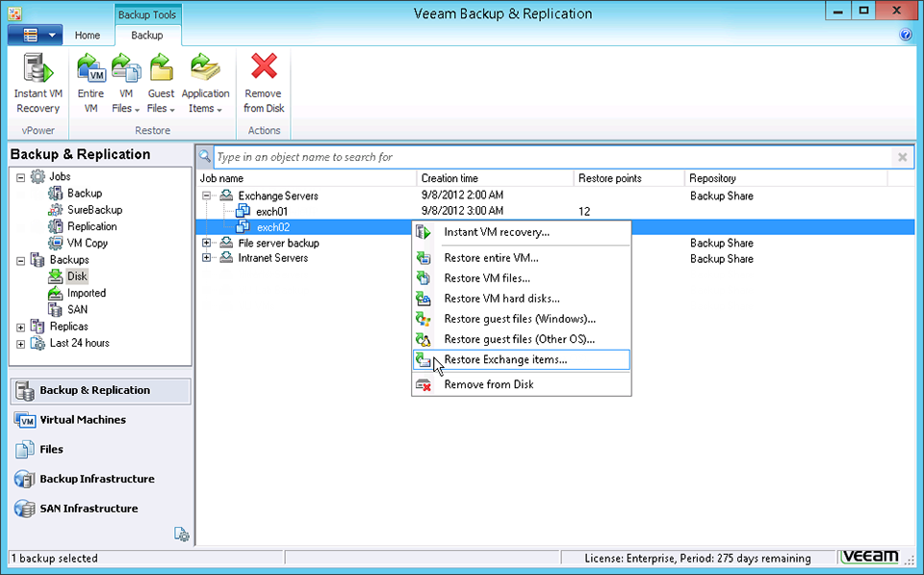924x575 pixels.
Task: Select the Backup ribbon tab
Action: 146,36
